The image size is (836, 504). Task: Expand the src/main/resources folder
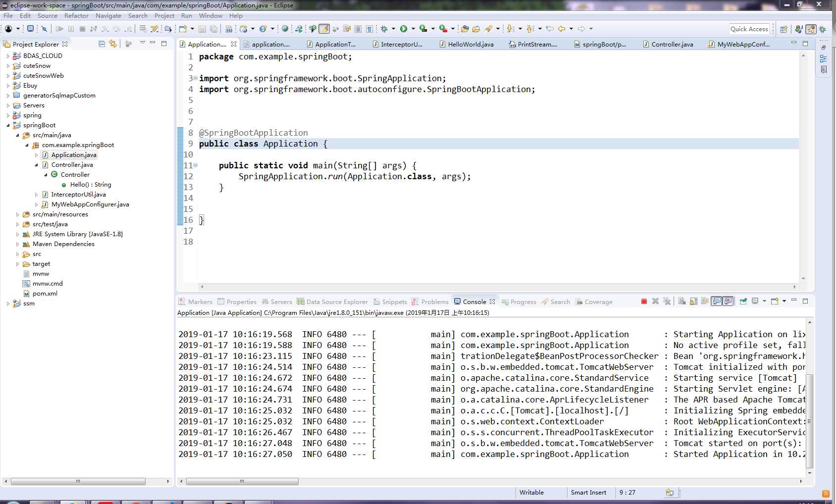(x=17, y=214)
